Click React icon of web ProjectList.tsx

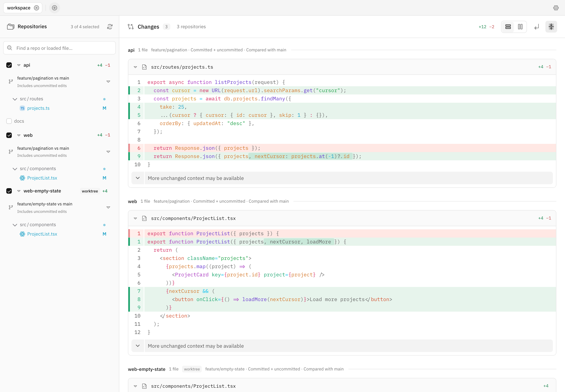pyautogui.click(x=22, y=178)
